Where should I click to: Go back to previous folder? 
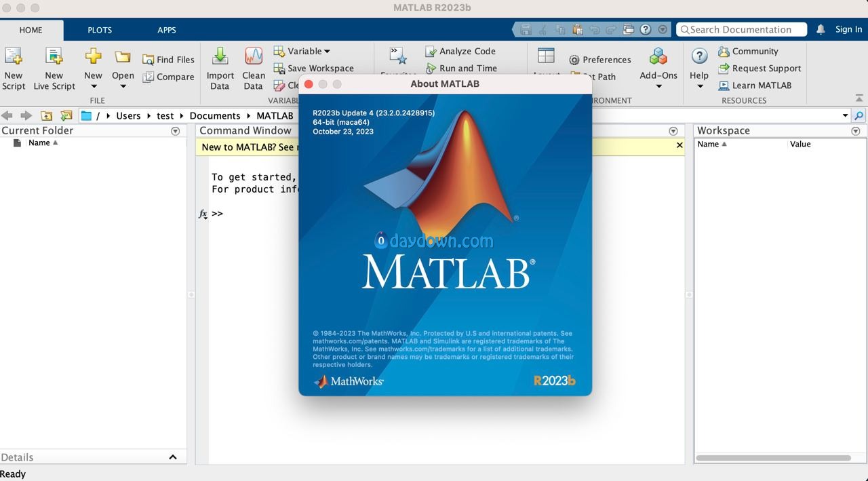tap(7, 115)
